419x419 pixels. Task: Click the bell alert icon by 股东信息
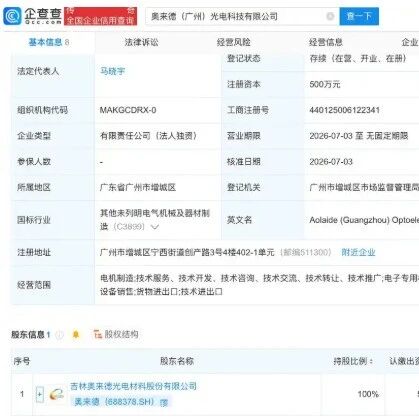click(76, 334)
